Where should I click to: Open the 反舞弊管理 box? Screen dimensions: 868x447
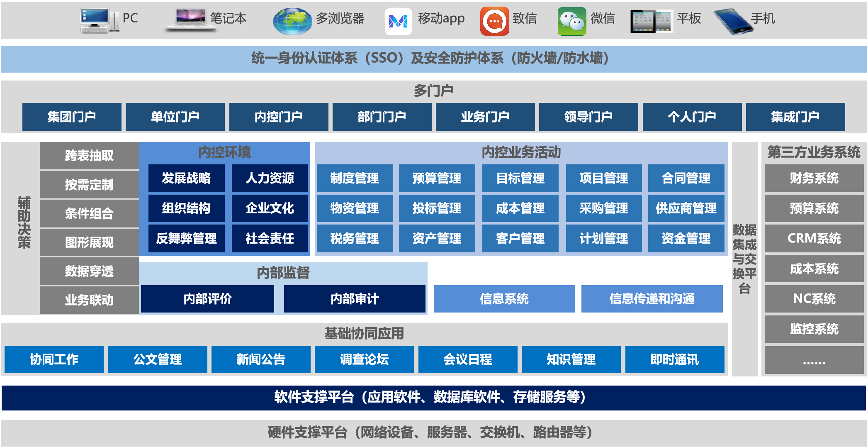click(187, 238)
